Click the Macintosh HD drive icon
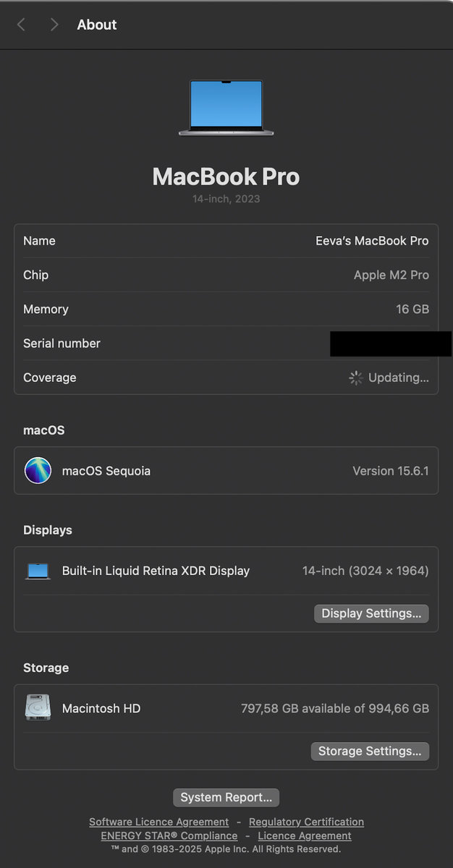Viewport: 453px width, 868px height. click(x=38, y=707)
